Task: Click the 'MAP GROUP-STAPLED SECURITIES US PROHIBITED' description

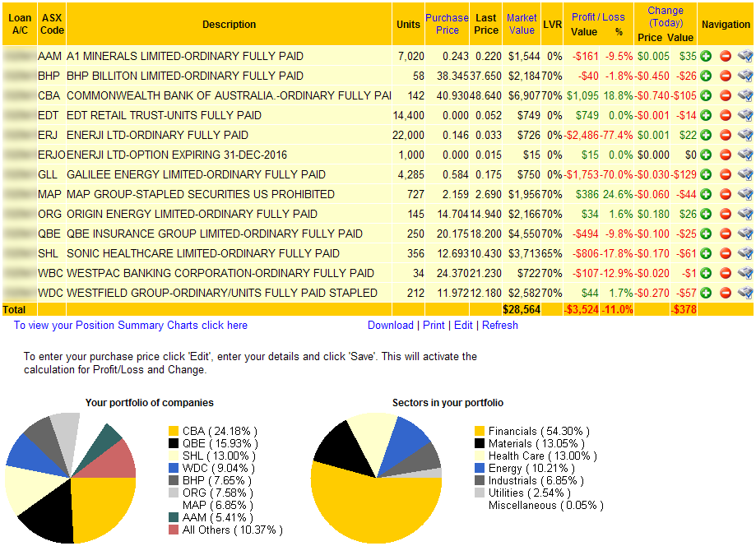Action: (201, 194)
